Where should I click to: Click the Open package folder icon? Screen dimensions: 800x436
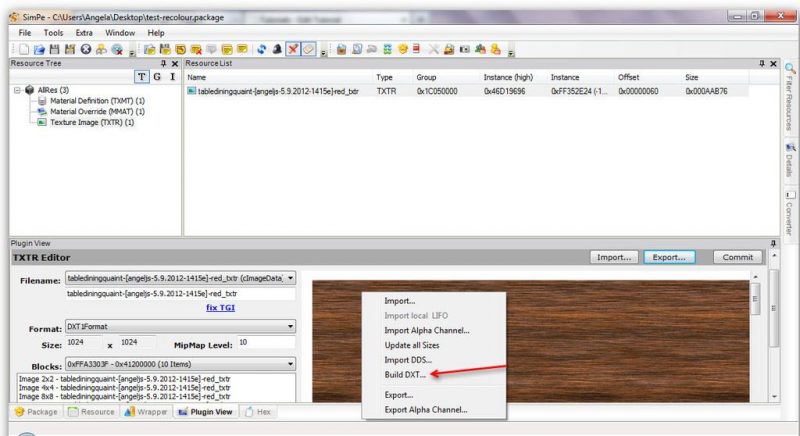(x=39, y=49)
